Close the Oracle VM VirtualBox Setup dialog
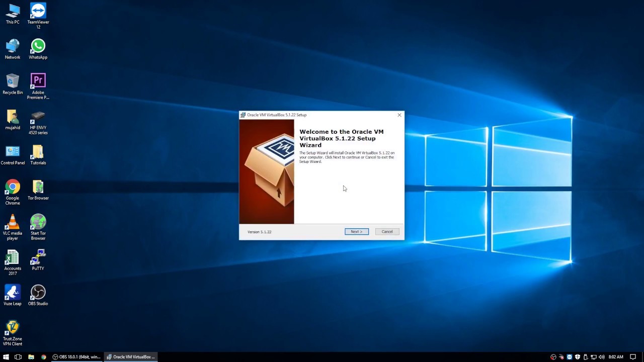 [399, 115]
